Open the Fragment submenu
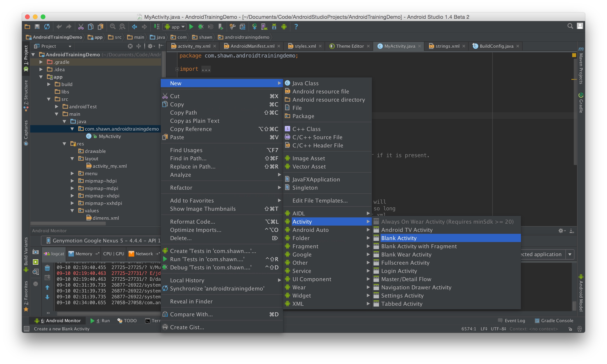 click(x=327, y=246)
